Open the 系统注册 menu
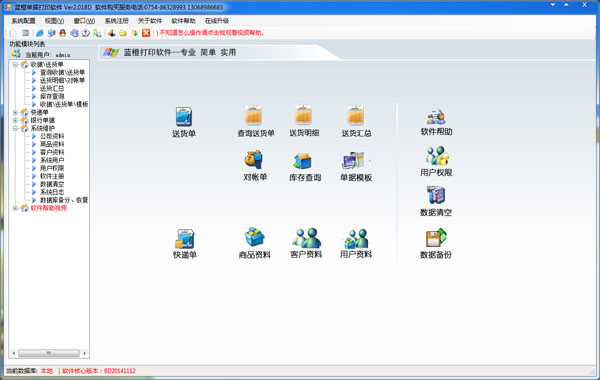Image resolution: width=600 pixels, height=380 pixels. (117, 21)
